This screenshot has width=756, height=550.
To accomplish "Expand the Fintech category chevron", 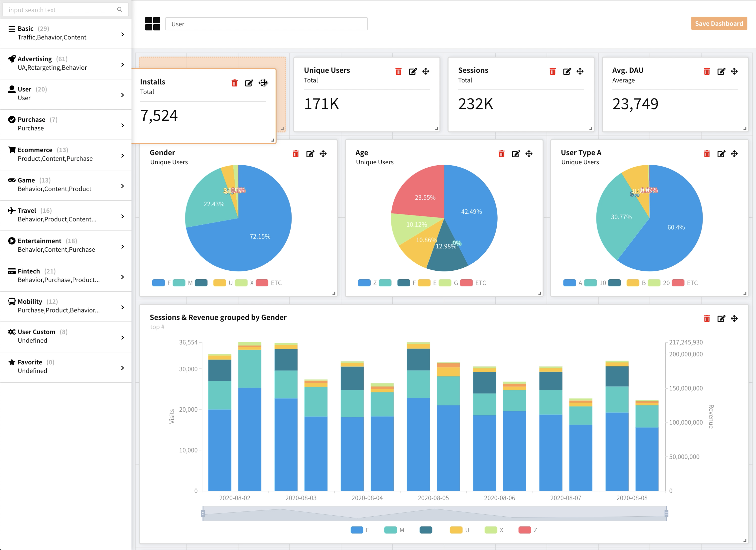I will point(122,277).
